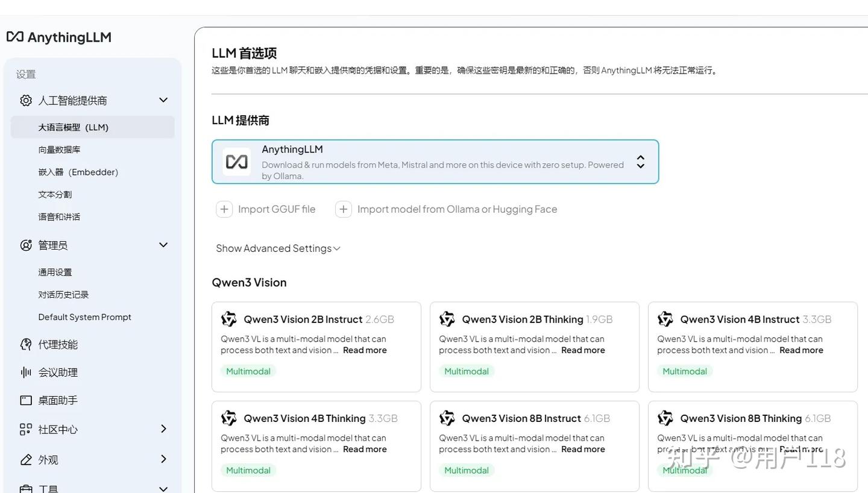Click the gear icon beside 人工智能提供商

[x=26, y=100]
